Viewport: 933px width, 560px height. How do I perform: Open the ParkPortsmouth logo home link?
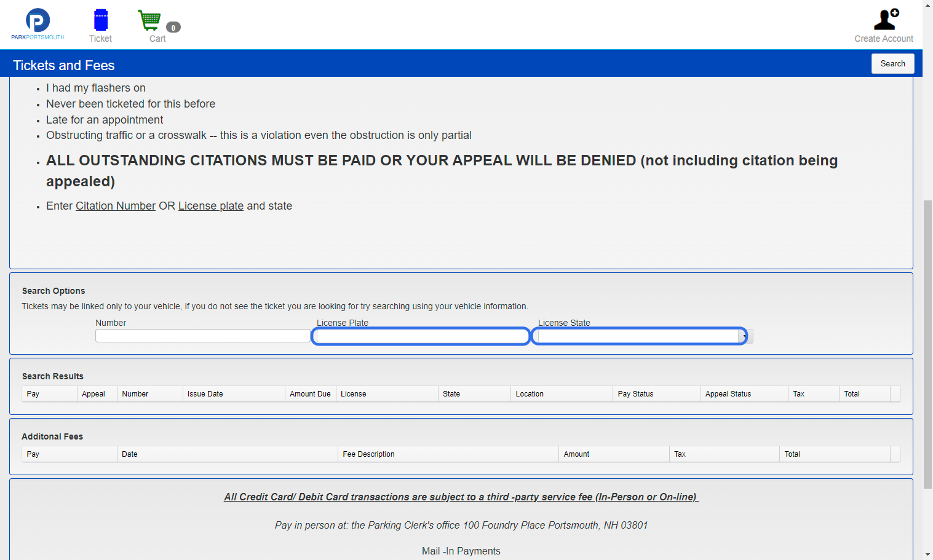[x=38, y=25]
